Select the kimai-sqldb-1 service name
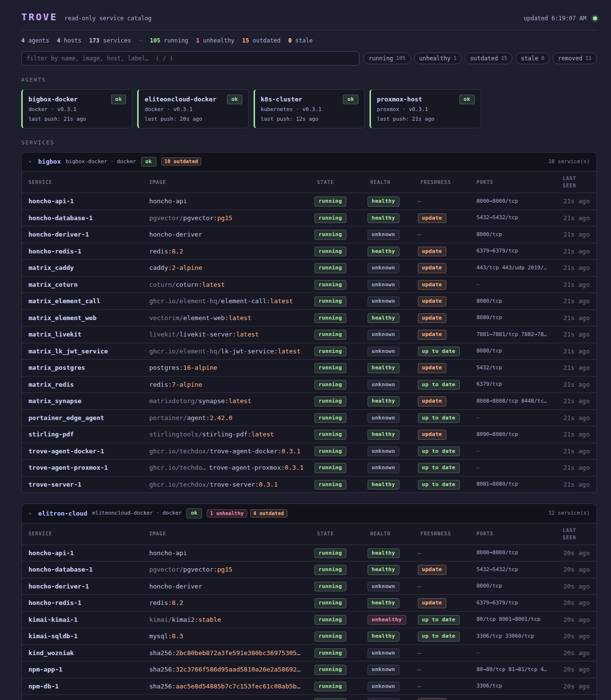 pos(53,636)
